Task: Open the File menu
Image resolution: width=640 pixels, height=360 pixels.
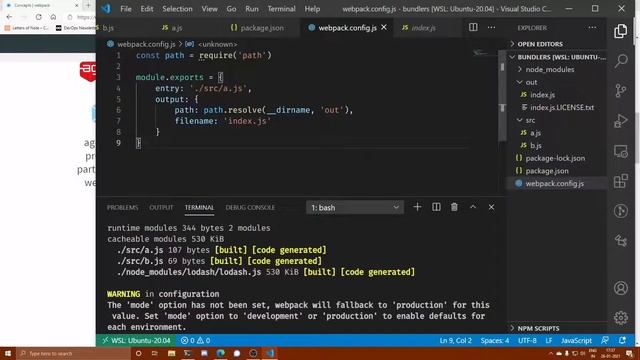Action: (126, 9)
